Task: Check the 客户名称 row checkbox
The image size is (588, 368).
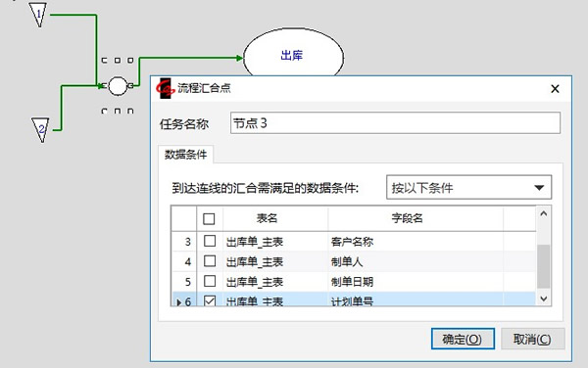Action: coord(210,241)
